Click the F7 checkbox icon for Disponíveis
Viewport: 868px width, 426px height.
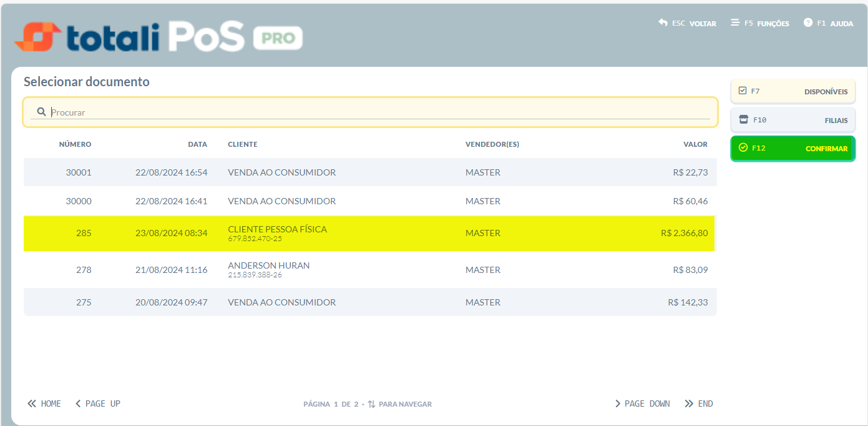[x=743, y=91]
